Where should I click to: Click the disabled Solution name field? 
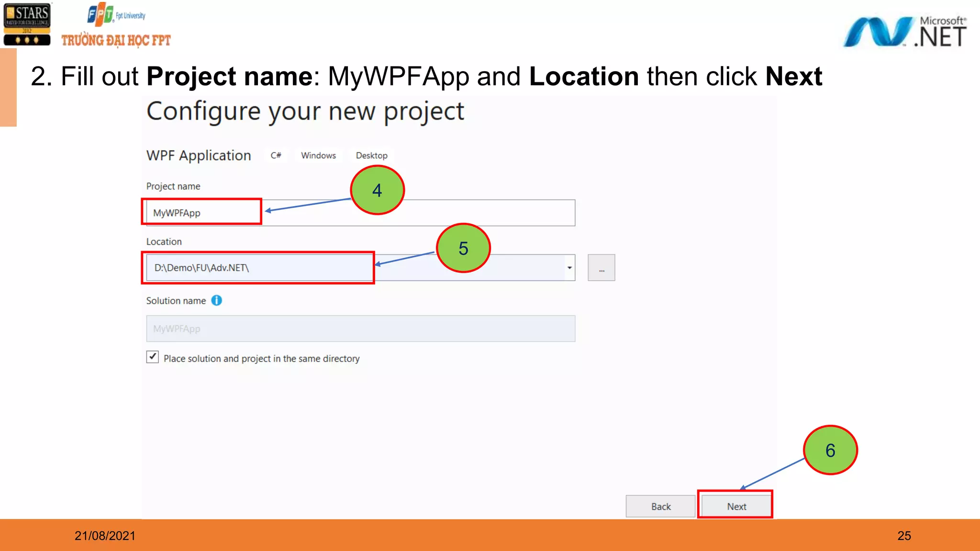(x=360, y=329)
